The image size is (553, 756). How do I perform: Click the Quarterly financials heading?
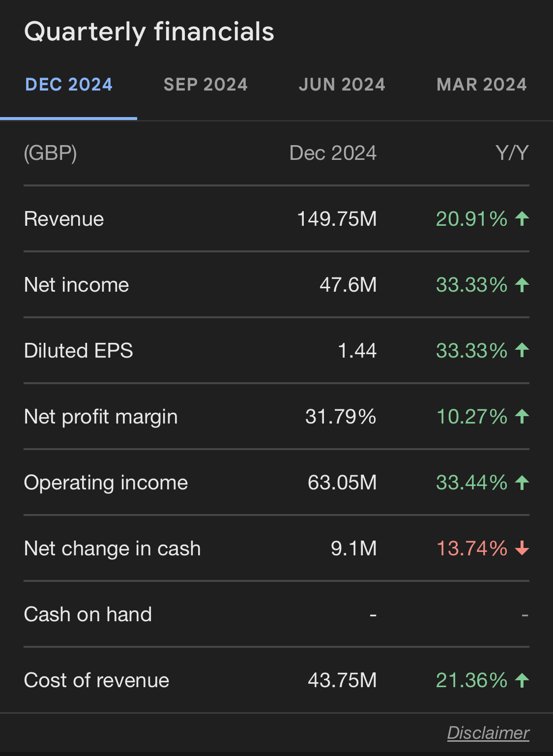(149, 31)
